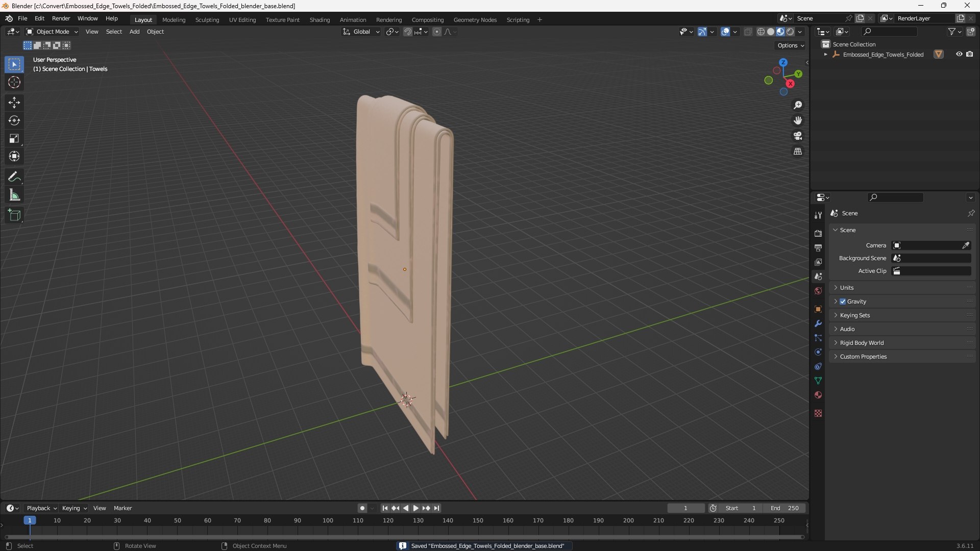Play the animation forward
Screen dimensions: 980x551
tap(416, 508)
